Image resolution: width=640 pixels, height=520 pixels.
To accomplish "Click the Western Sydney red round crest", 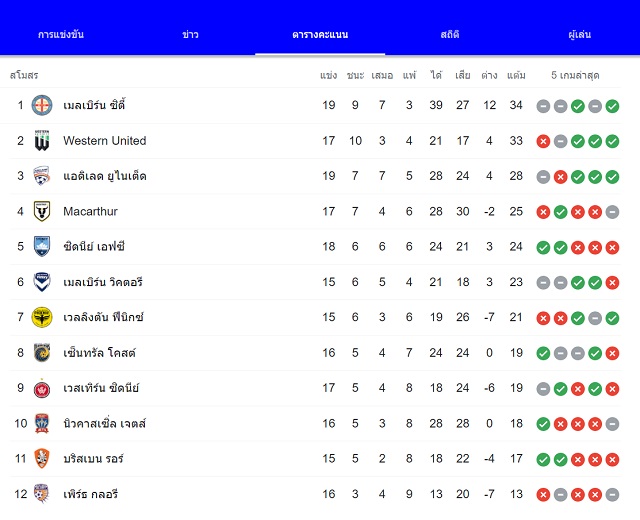I will (42, 388).
